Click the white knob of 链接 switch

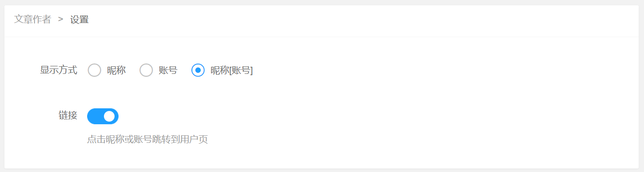(109, 116)
